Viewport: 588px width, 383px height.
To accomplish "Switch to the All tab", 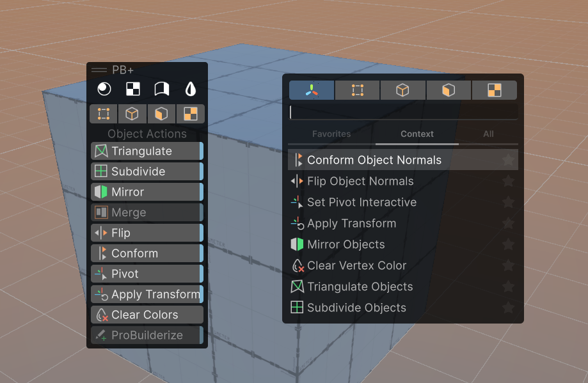I will [x=488, y=134].
